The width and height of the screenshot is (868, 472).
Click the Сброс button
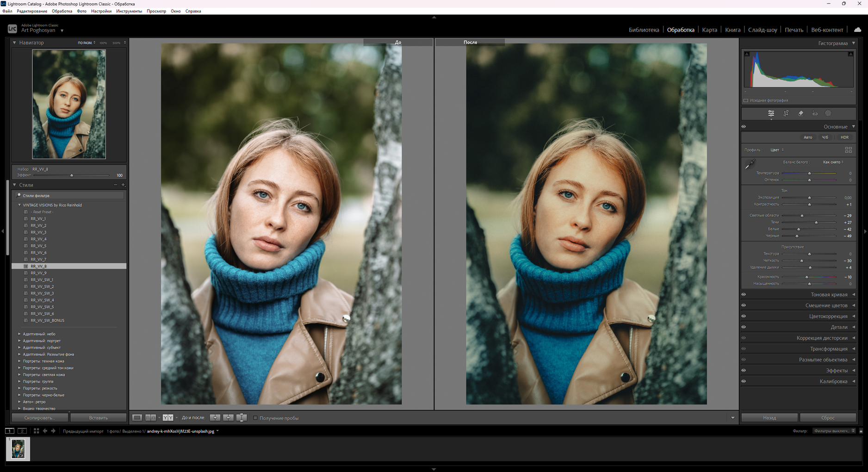click(x=828, y=418)
